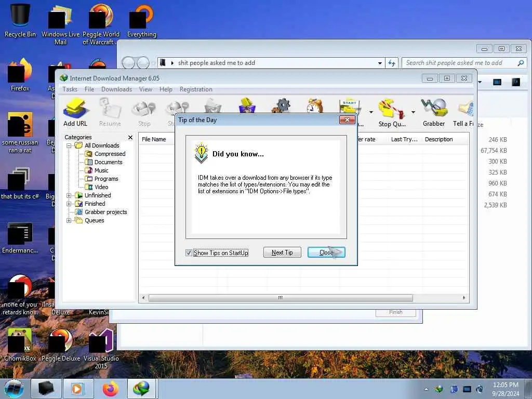532x399 pixels.
Task: Click the download list scroll left arrow
Action: coord(143,298)
